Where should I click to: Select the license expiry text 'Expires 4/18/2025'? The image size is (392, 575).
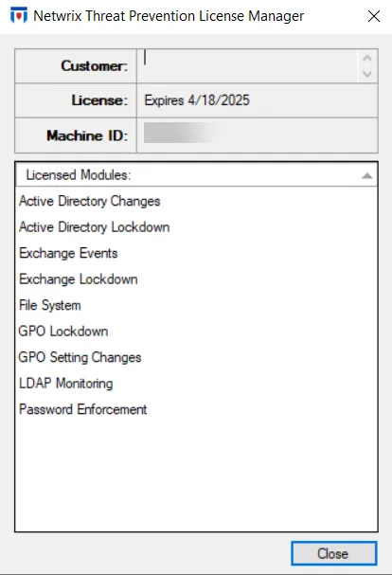[197, 100]
